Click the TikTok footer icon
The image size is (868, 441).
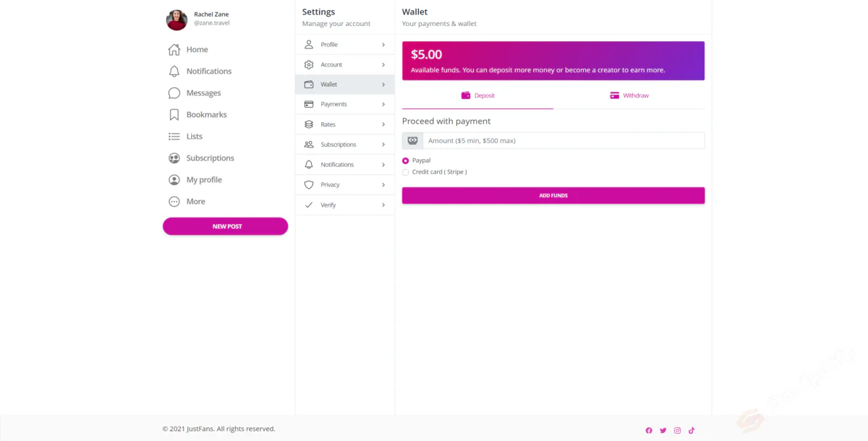tap(692, 430)
